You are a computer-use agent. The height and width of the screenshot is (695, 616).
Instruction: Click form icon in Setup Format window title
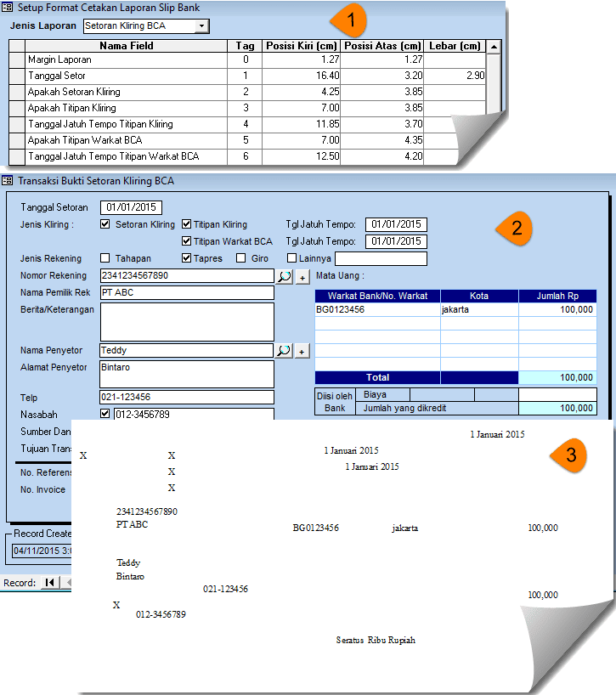tap(7, 8)
